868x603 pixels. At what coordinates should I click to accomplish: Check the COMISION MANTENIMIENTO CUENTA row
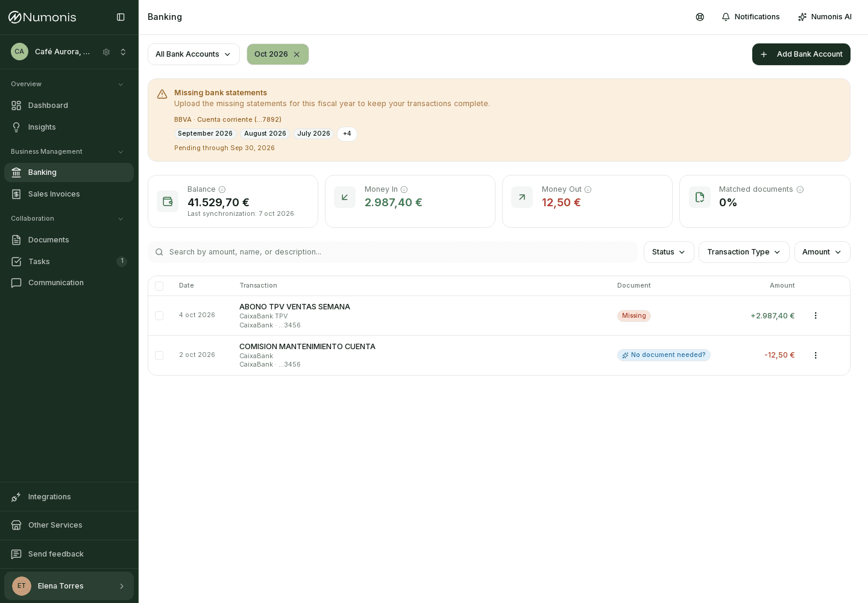click(x=159, y=355)
